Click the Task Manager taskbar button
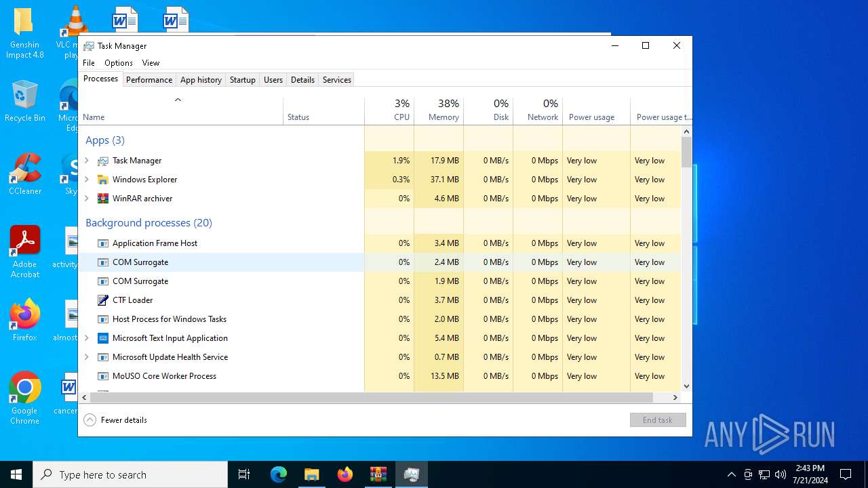 [411, 474]
